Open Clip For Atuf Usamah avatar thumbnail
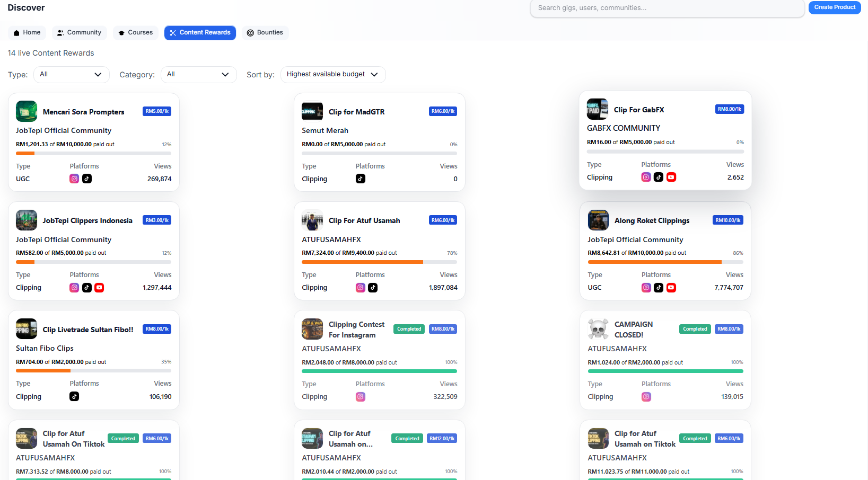868x480 pixels. pyautogui.click(x=312, y=220)
